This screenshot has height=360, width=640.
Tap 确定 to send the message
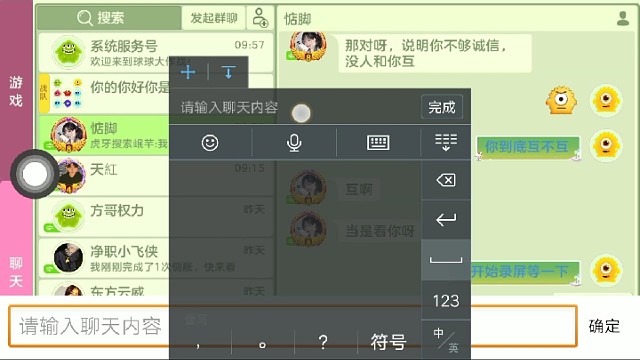tap(604, 326)
